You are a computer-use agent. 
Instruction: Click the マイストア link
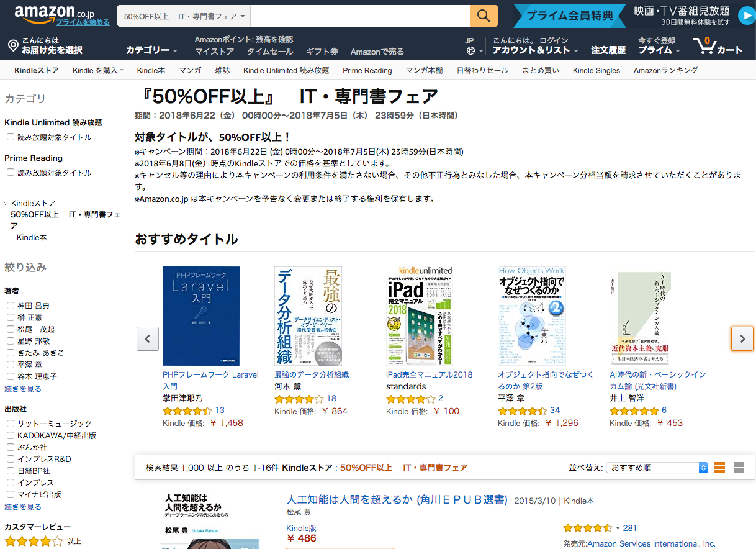[215, 52]
